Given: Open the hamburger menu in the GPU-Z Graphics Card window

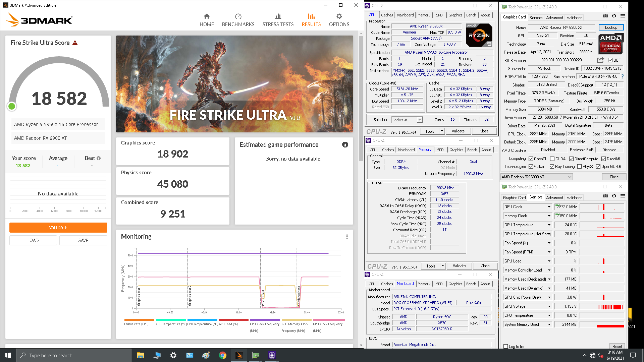Looking at the screenshot, I should (623, 16).
